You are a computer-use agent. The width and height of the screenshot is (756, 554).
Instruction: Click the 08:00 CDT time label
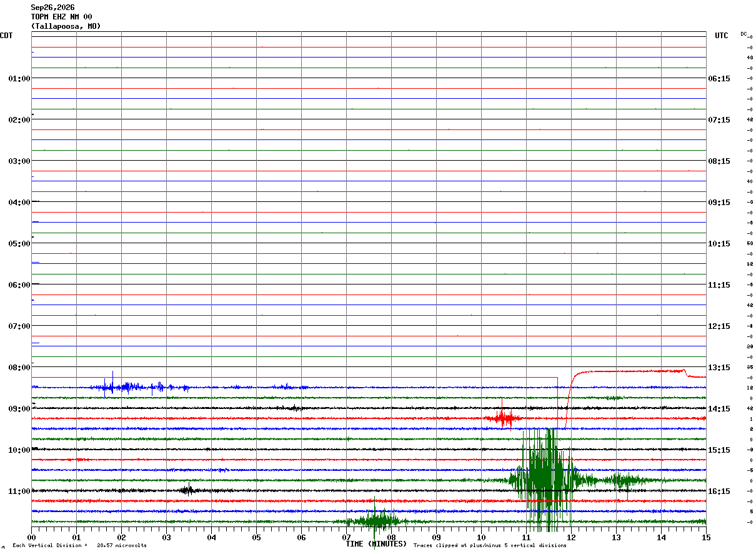19,367
